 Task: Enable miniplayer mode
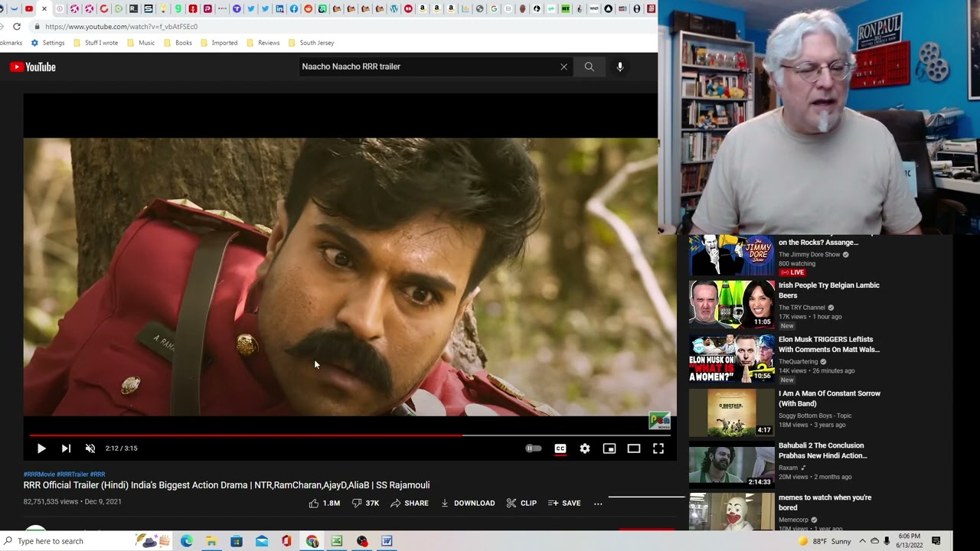pos(609,448)
